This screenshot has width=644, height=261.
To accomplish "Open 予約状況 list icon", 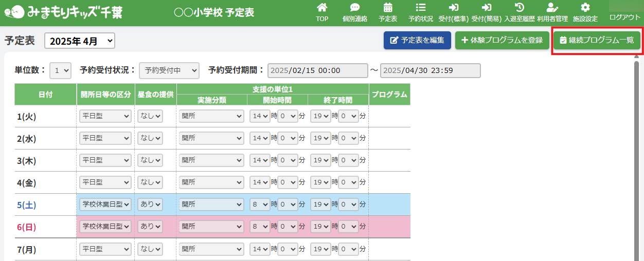I will pyautogui.click(x=420, y=8).
